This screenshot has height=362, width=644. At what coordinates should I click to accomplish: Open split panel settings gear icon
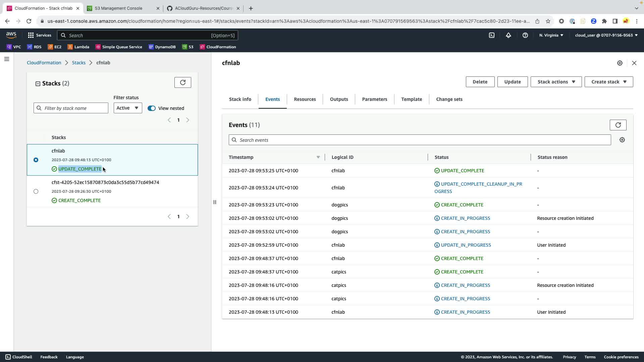(x=620, y=63)
